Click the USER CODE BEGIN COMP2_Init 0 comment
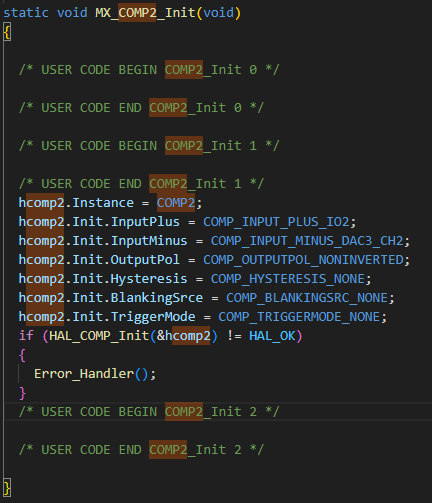 click(x=149, y=70)
